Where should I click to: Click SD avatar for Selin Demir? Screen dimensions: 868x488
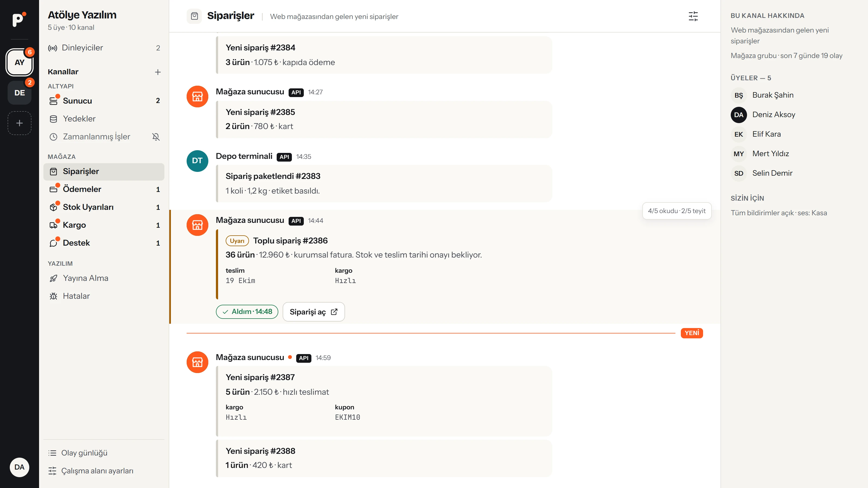coord(739,174)
